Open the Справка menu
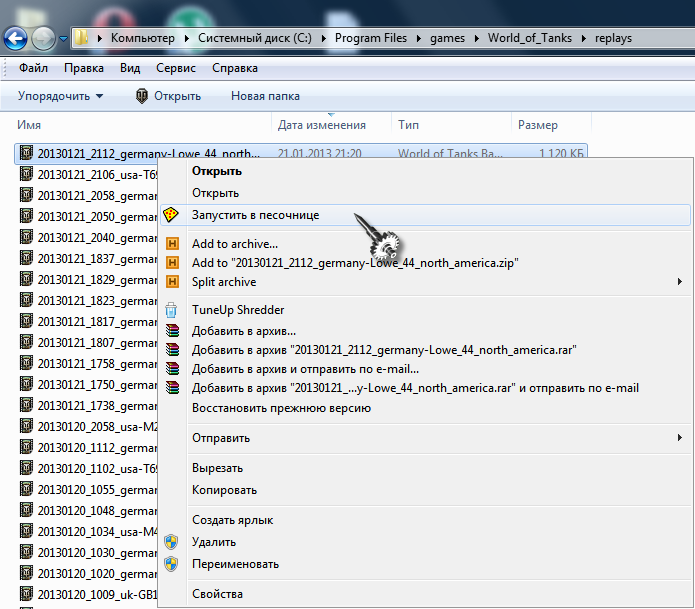 pyautogui.click(x=234, y=68)
